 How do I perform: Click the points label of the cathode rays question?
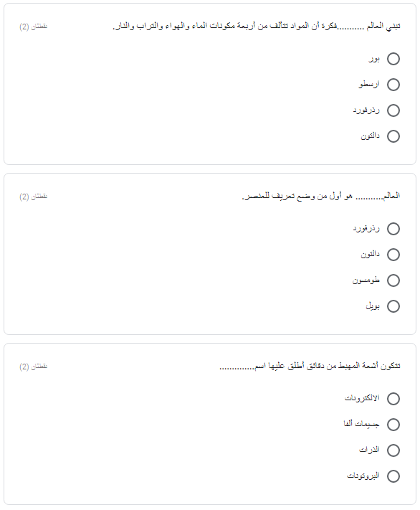pos(34,367)
